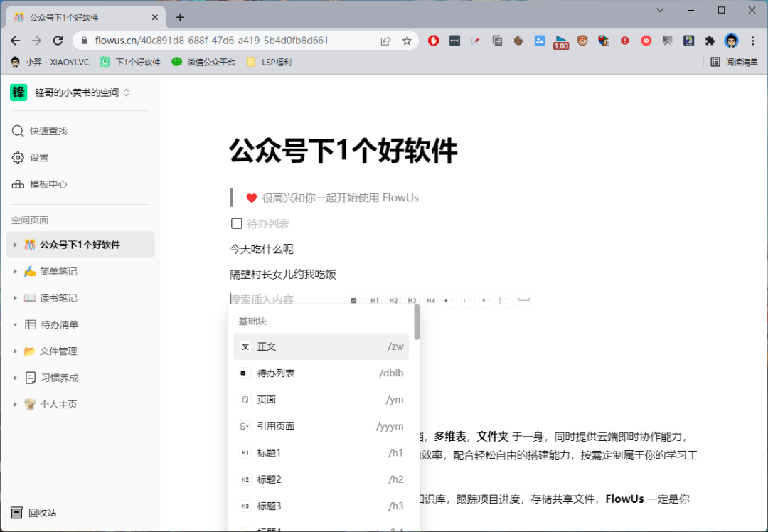Click H4 quick-insert heading icon
This screenshot has height=532, width=768.
430,301
